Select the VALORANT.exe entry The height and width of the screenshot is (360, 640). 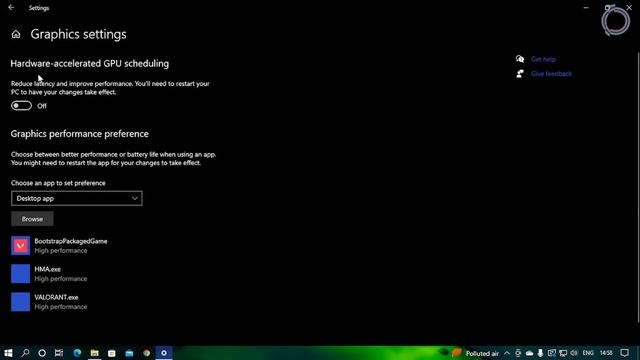pos(49,302)
